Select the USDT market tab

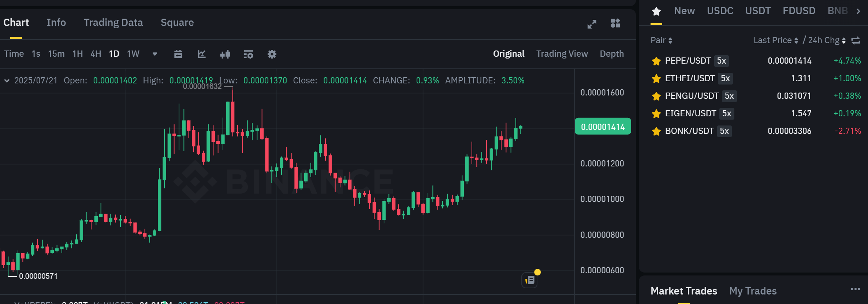758,11
